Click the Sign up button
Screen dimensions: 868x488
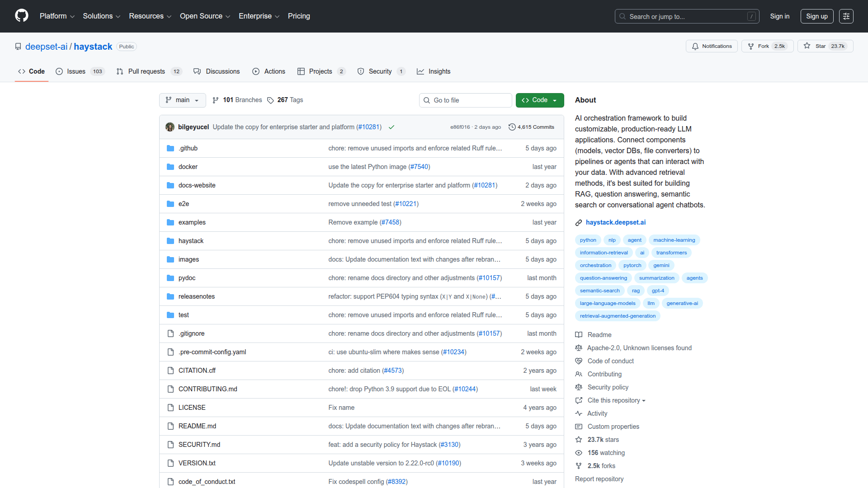816,16
